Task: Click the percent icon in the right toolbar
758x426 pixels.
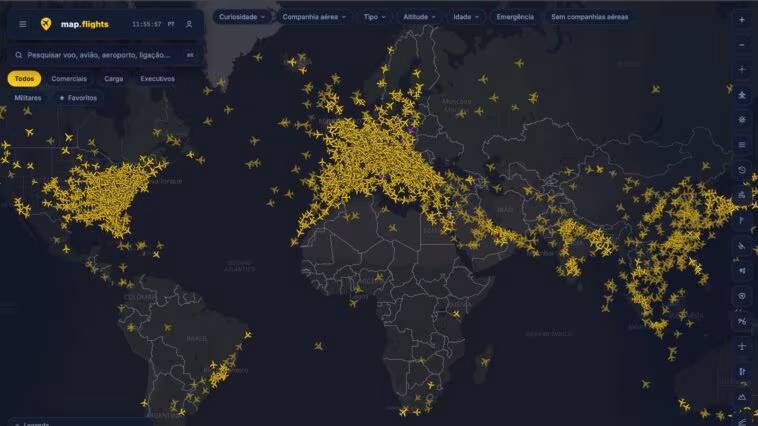Action: (742, 321)
